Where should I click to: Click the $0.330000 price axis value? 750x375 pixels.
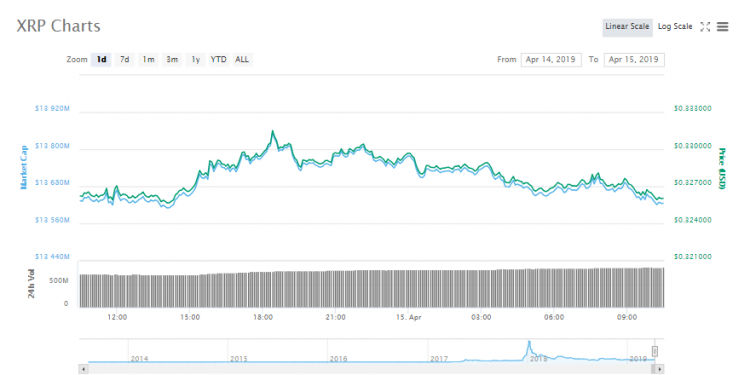click(x=693, y=146)
